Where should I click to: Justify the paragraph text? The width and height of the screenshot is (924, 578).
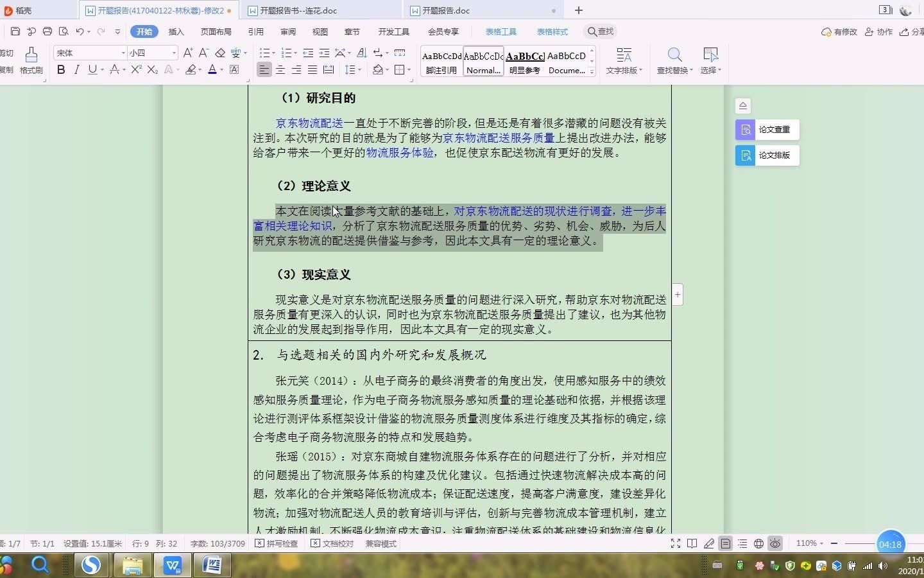[312, 69]
